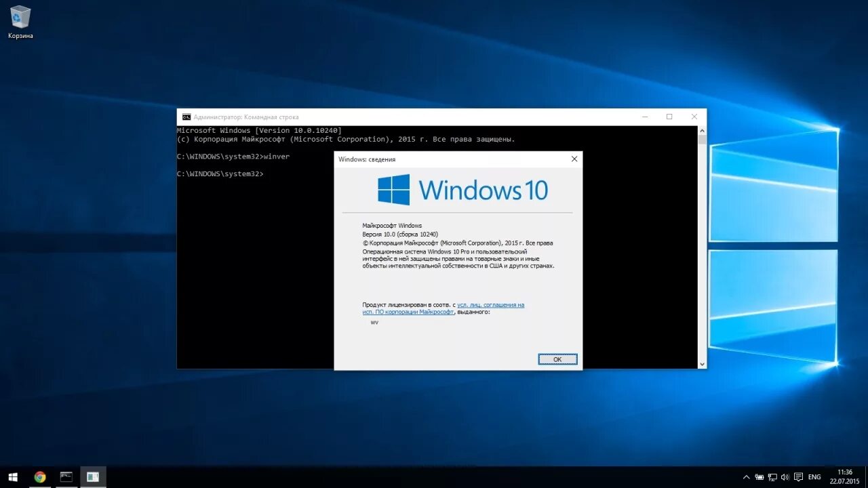Click the Show Desktop strip beside the clock

[866, 477]
